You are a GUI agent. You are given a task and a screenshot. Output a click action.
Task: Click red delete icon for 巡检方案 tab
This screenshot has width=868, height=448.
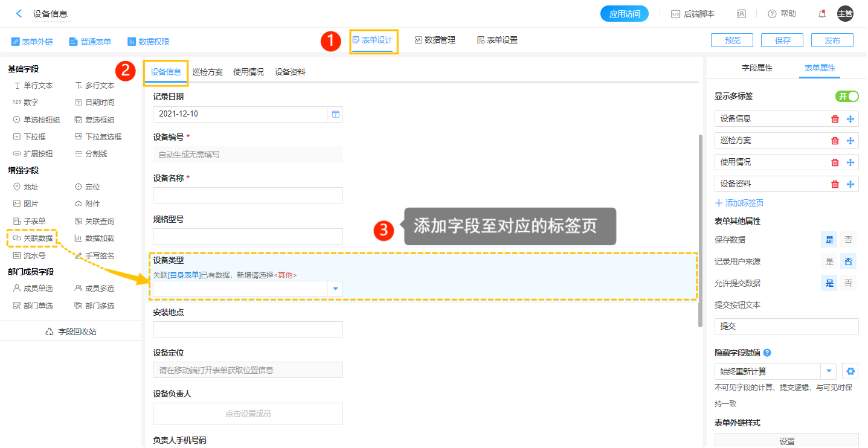835,141
